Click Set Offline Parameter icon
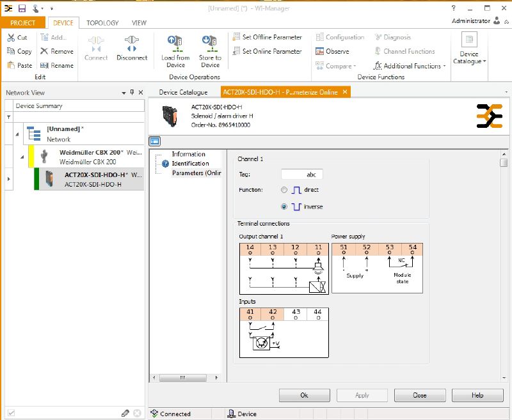512x420 pixels. point(237,37)
